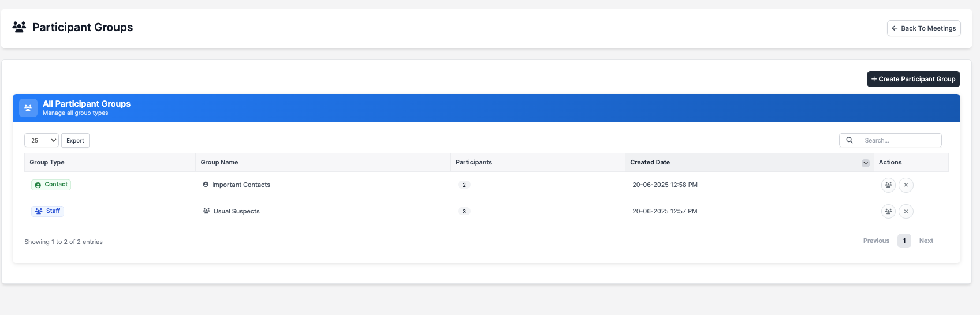
Task: Click the Participant Groups page title icon
Action: pos(20,27)
